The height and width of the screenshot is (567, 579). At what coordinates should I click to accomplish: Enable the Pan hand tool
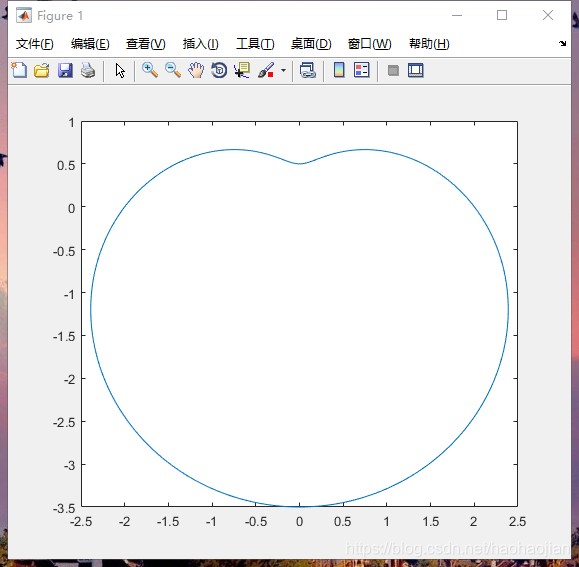click(x=196, y=70)
